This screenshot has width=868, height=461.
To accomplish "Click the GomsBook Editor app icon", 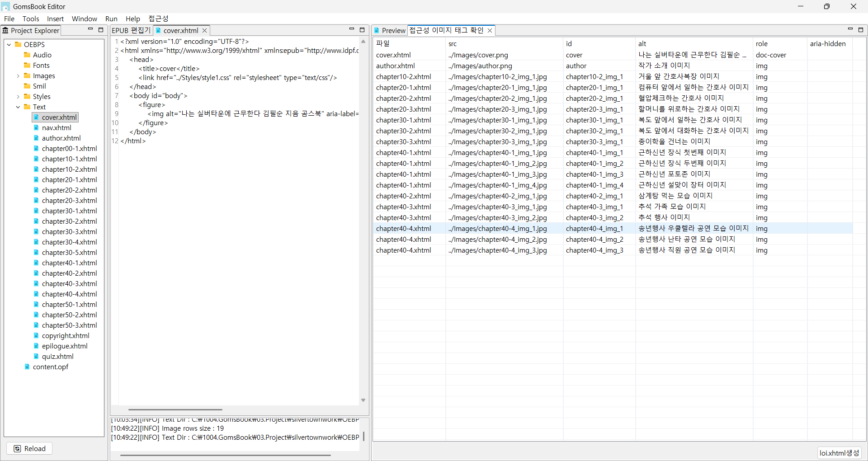I will 5,6.
